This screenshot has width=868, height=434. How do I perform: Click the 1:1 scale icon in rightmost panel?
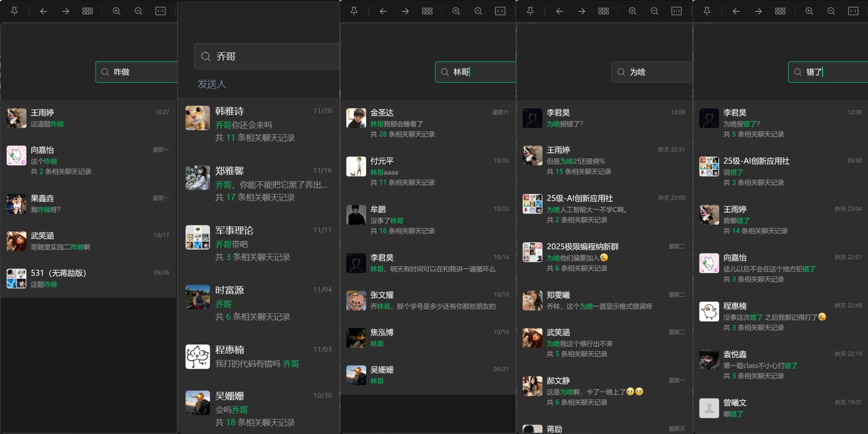(x=854, y=11)
